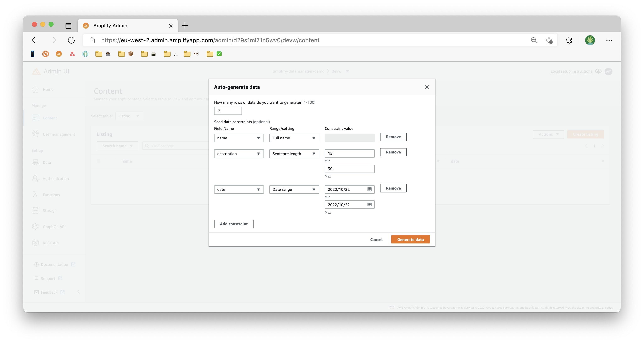Open browser extensions puzzle icon
This screenshot has width=644, height=343.
[x=569, y=40]
